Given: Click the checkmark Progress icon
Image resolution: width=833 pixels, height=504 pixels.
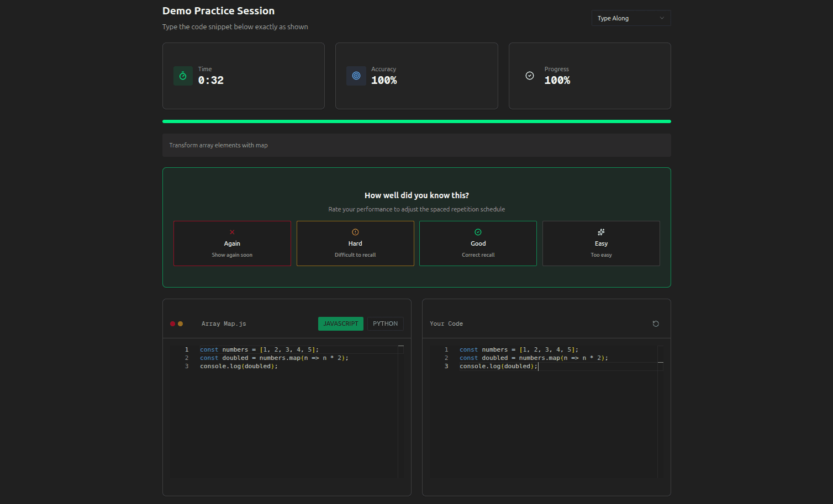Looking at the screenshot, I should point(530,76).
